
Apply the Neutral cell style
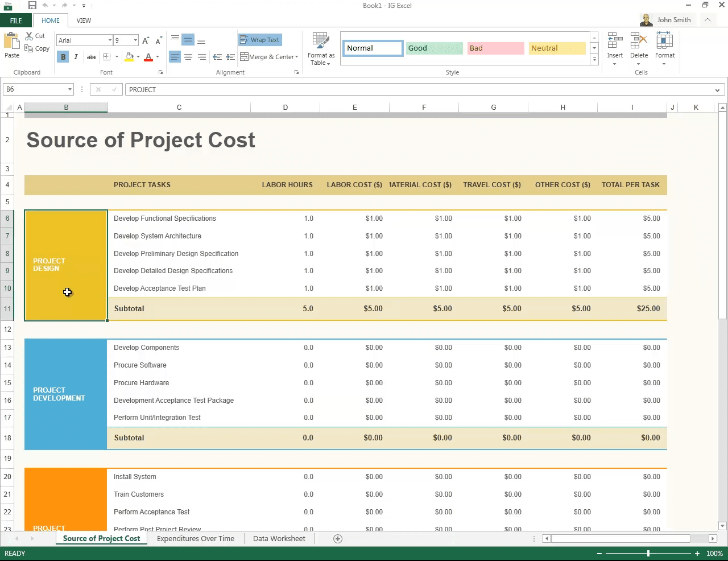pyautogui.click(x=557, y=48)
